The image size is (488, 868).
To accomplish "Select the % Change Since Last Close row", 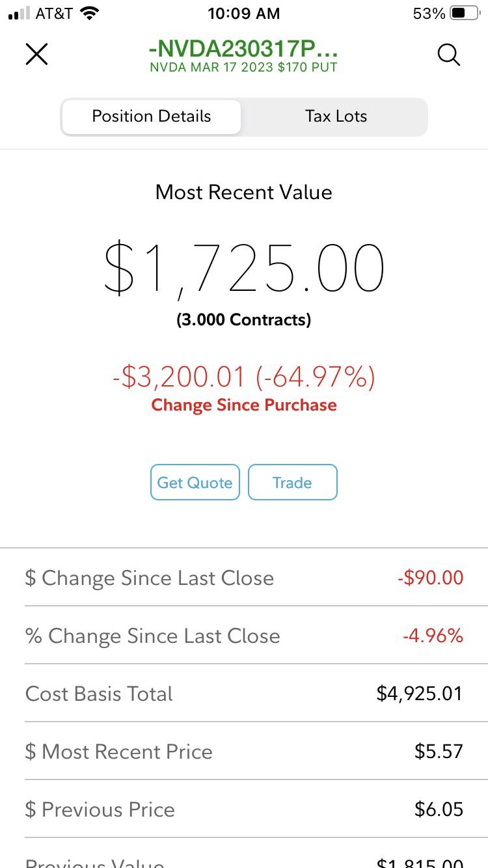I will (x=244, y=636).
